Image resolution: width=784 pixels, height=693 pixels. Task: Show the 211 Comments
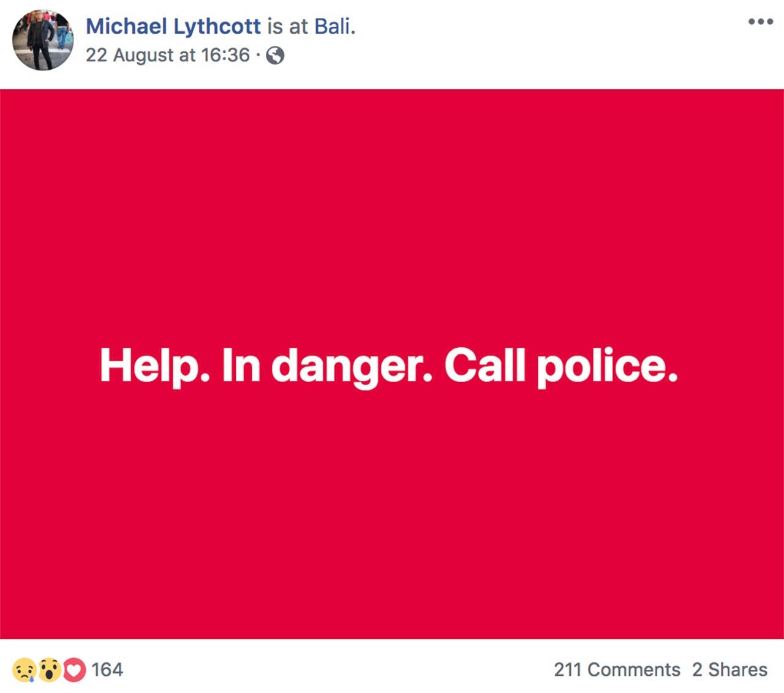click(617, 670)
